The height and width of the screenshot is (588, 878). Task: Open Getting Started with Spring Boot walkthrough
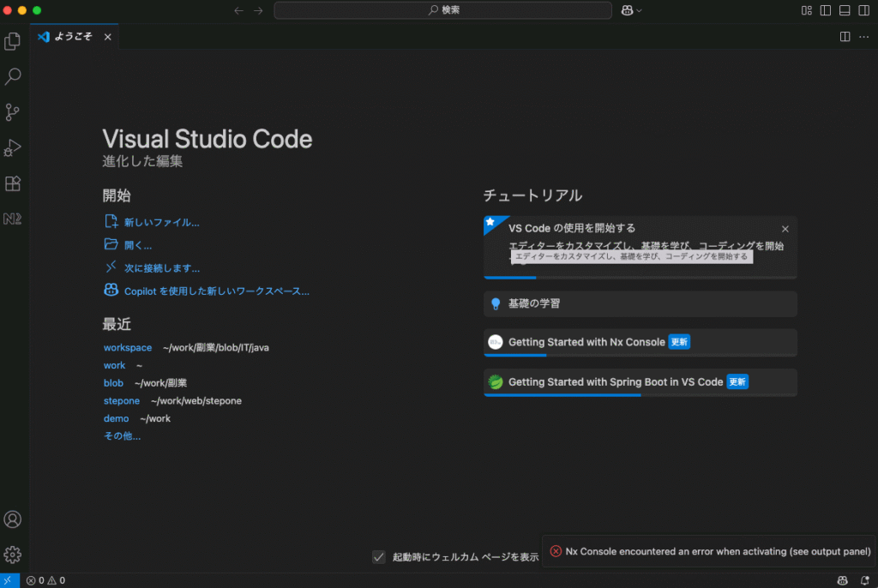[640, 382]
